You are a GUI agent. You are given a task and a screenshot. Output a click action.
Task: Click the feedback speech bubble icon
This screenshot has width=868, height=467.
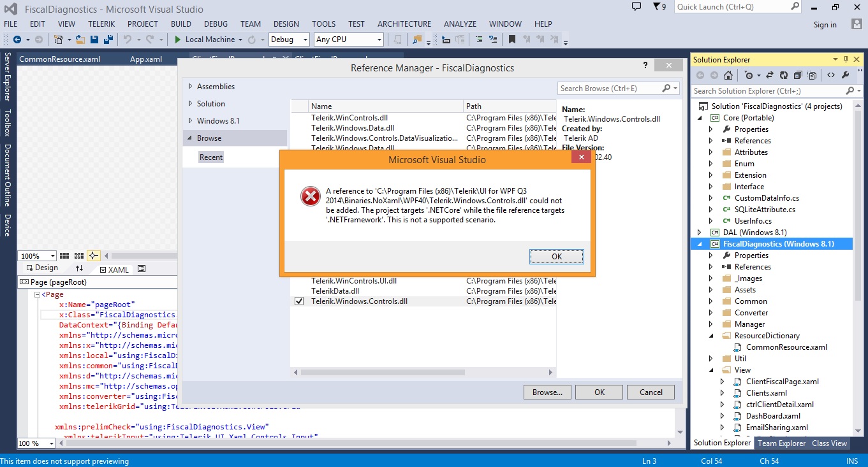636,7
